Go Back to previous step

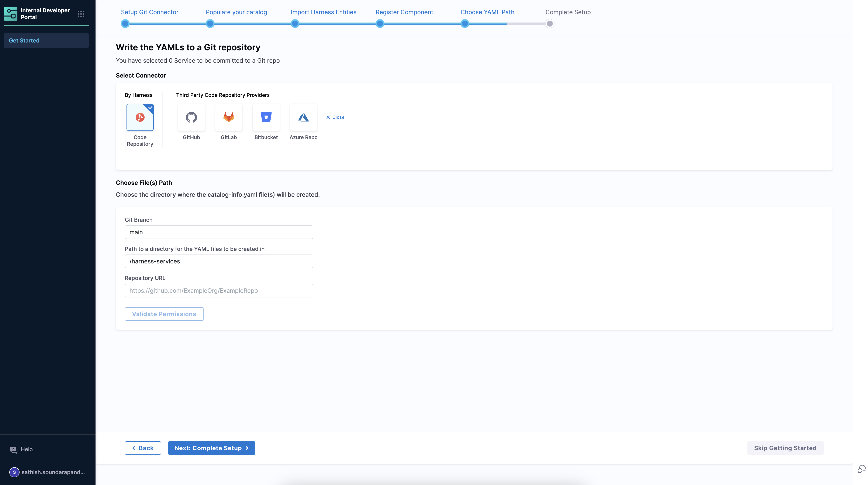(143, 448)
